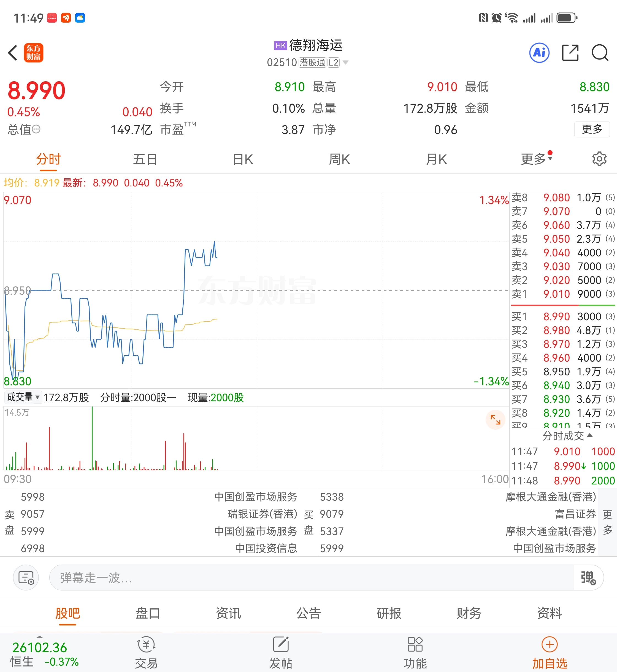Tap the buy-sell ratio bar
This screenshot has width=617, height=672.
563,305
